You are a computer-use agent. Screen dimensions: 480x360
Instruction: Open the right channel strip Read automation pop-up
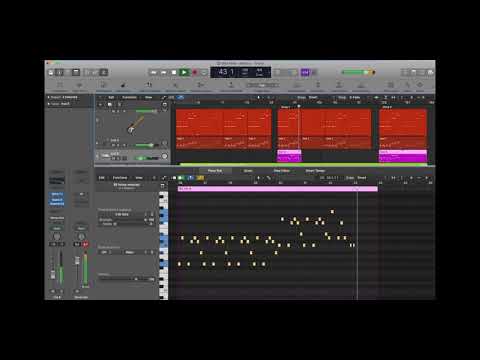point(81,229)
